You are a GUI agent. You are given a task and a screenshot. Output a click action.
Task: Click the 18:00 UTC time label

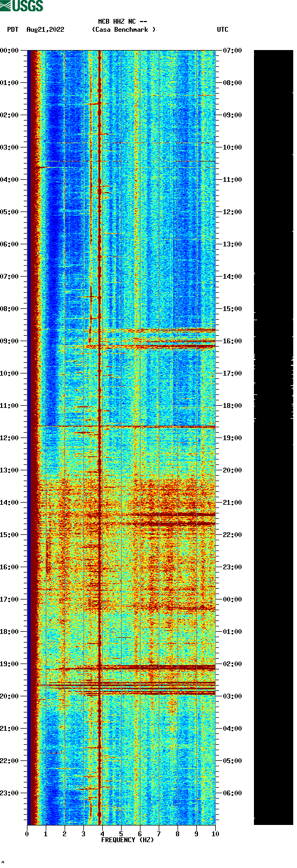(232, 406)
